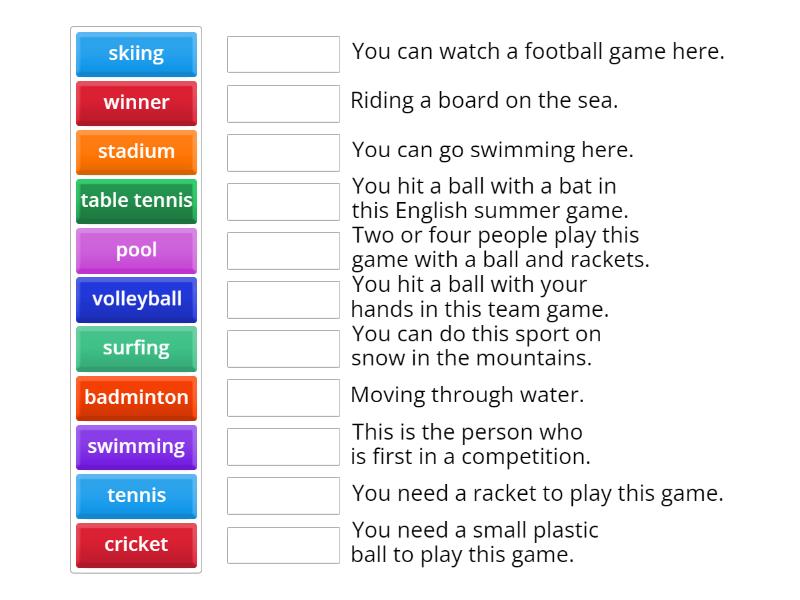Image resolution: width=800 pixels, height=600 pixels.
Task: Choose the orange 'stadium' tile
Action: [136, 152]
